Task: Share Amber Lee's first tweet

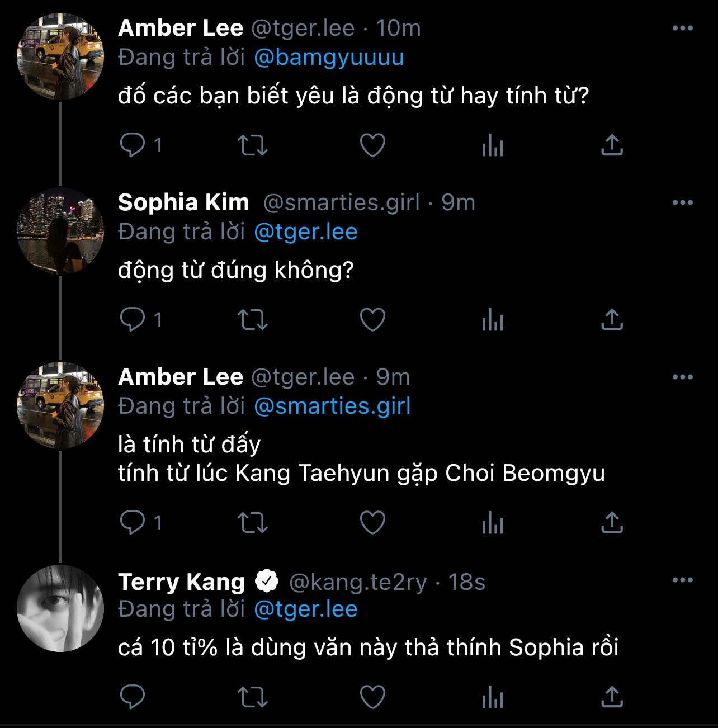Action: [612, 145]
